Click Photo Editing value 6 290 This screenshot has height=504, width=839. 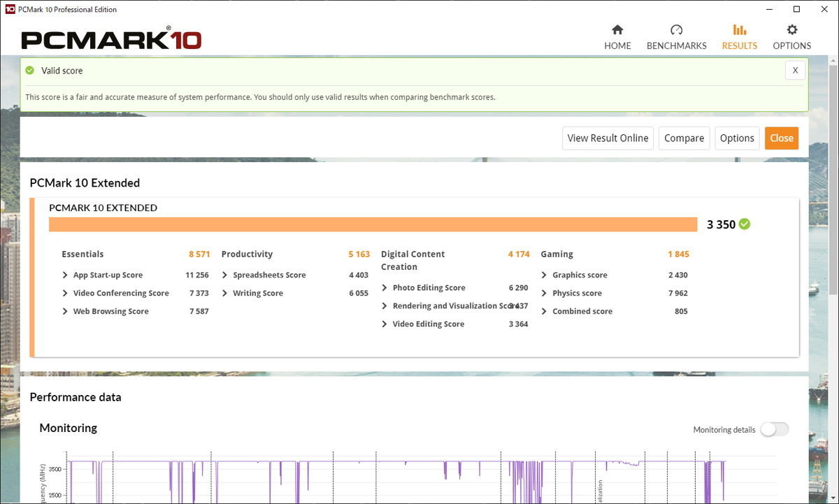point(519,288)
